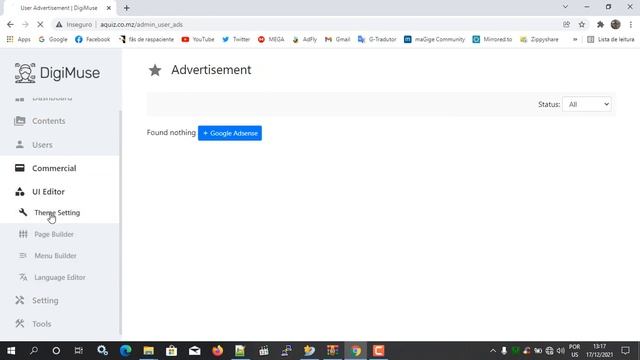This screenshot has width=640, height=360.
Task: Click the Commercial card icon
Action: pos(20,168)
